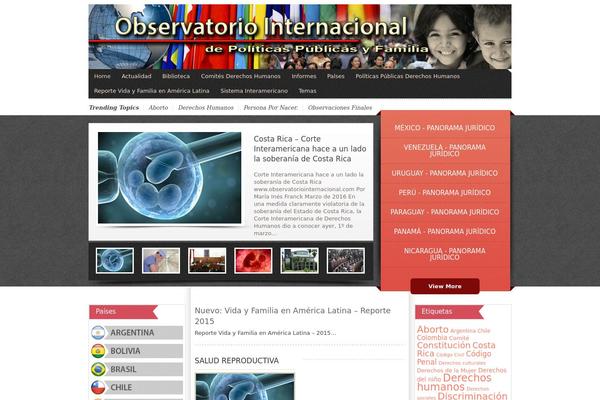Click the BRASIL country label

123,369
